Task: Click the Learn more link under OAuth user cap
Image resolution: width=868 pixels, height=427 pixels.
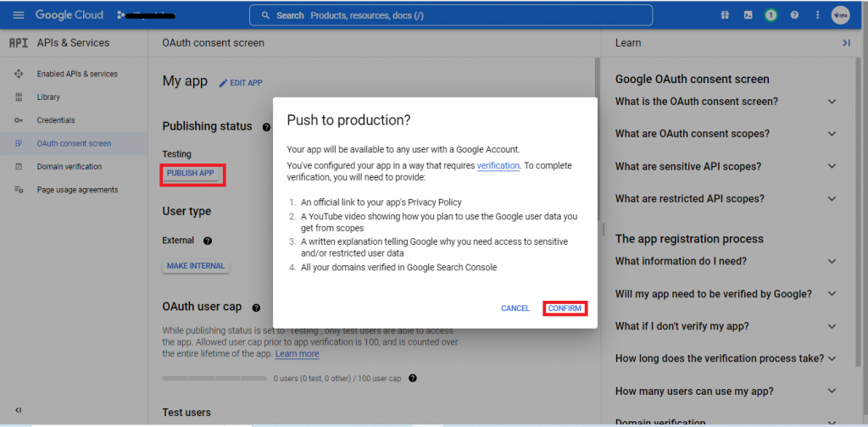Action: click(x=297, y=354)
